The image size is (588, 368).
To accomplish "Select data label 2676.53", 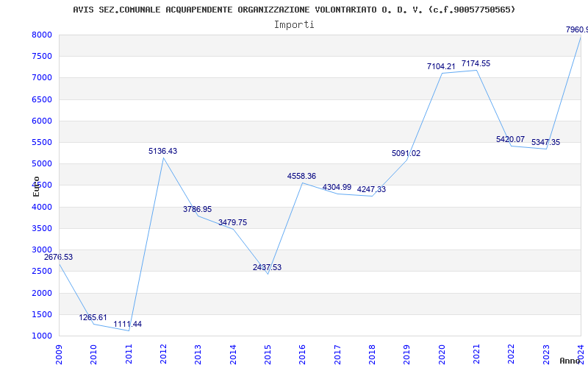I will coord(58,257).
